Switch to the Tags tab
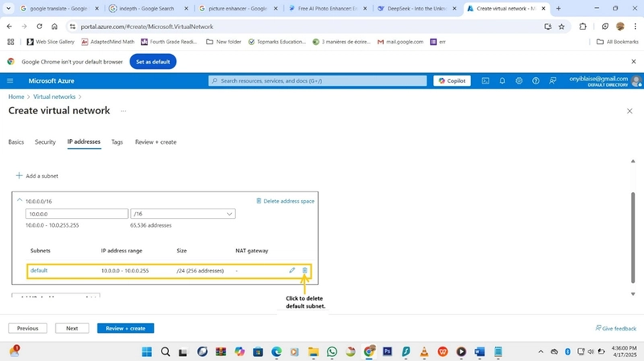The height and width of the screenshot is (361, 644). [117, 142]
